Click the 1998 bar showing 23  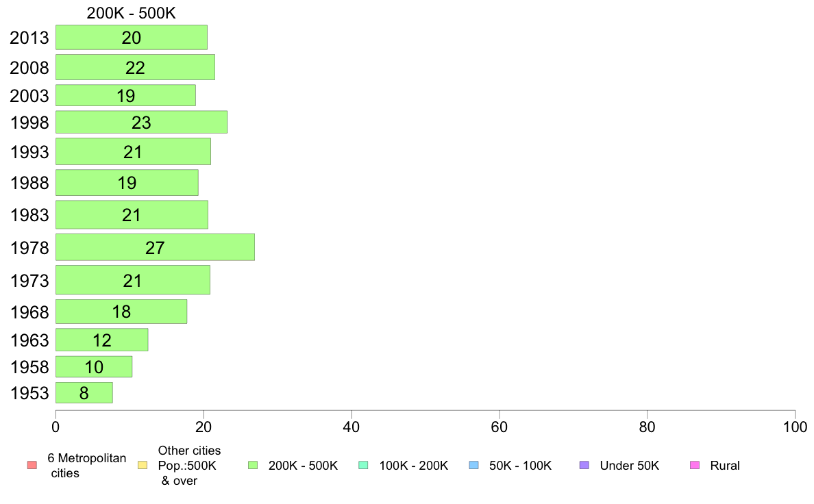pyautogui.click(x=141, y=123)
